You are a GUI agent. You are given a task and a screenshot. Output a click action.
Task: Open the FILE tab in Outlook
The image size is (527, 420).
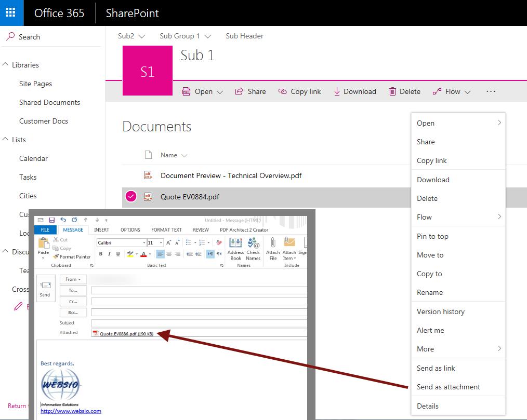pyautogui.click(x=45, y=229)
